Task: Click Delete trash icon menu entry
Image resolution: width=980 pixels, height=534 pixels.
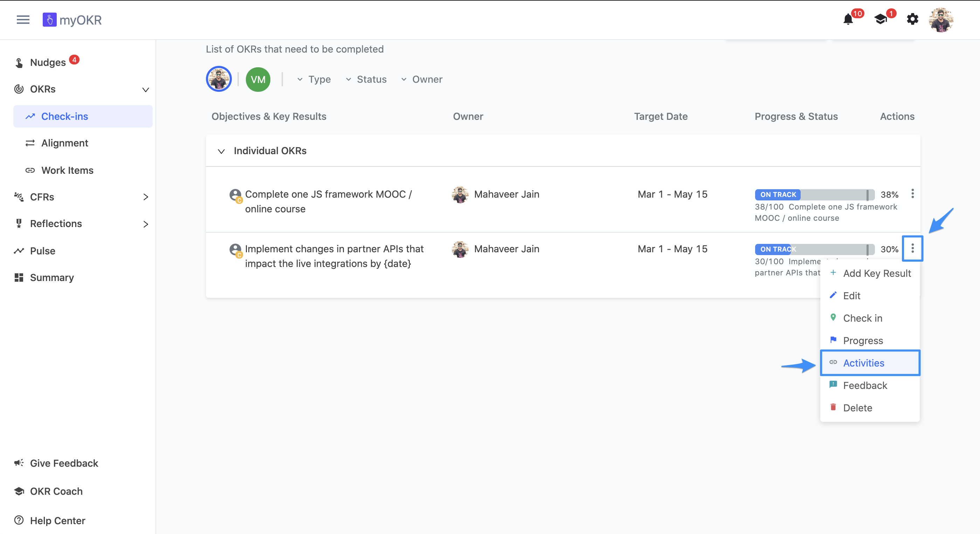Action: pyautogui.click(x=857, y=408)
